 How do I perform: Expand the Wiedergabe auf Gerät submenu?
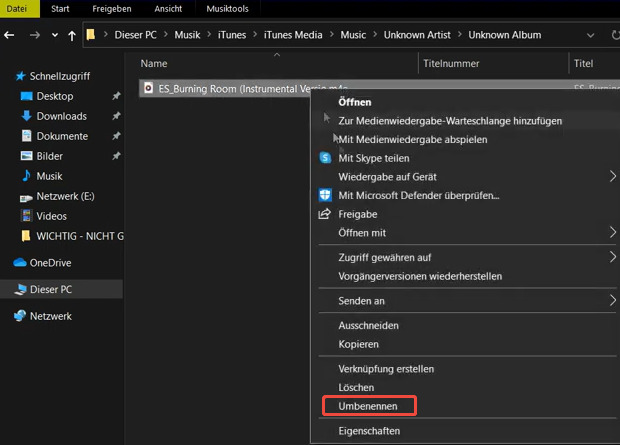click(612, 177)
